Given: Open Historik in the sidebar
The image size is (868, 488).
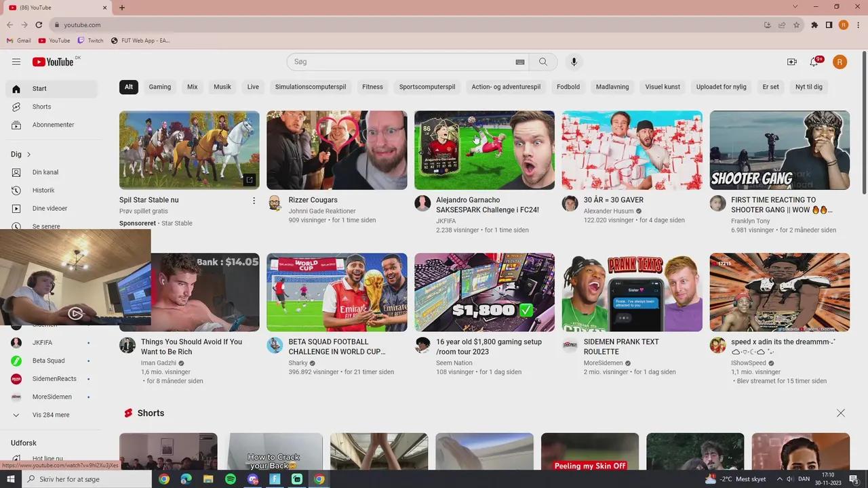Looking at the screenshot, I should tap(43, 190).
